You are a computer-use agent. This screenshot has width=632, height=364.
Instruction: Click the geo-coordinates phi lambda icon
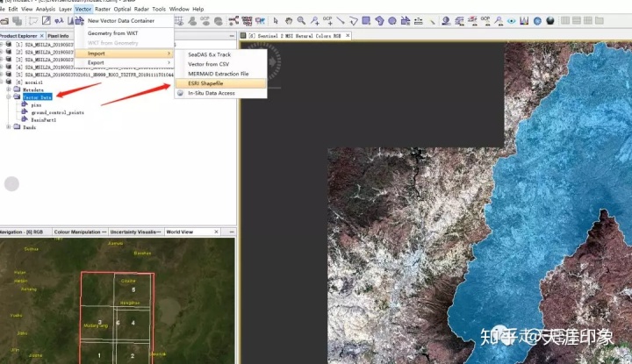59,21
